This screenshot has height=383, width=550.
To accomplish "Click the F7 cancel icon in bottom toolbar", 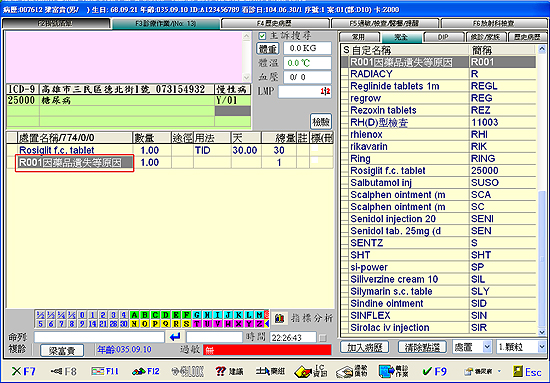I will 24,371.
